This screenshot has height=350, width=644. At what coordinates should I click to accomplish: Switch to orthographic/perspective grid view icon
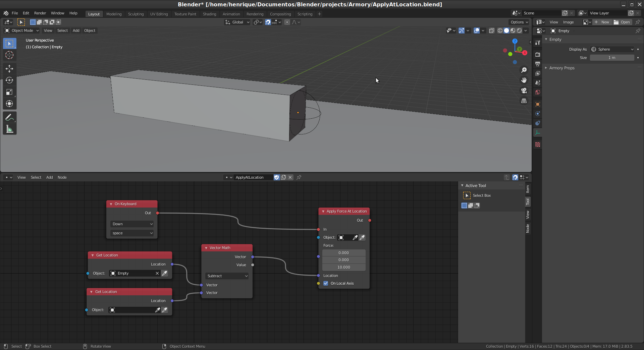pyautogui.click(x=524, y=101)
